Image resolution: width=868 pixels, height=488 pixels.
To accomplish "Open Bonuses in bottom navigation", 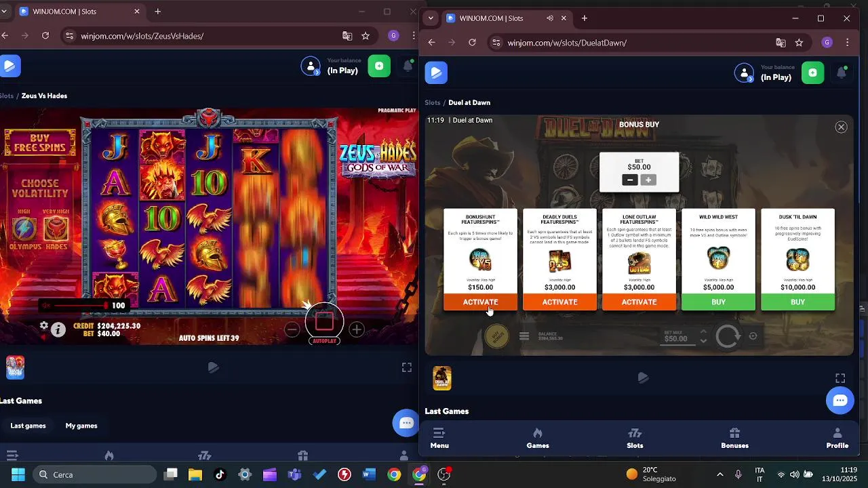I will (734, 439).
